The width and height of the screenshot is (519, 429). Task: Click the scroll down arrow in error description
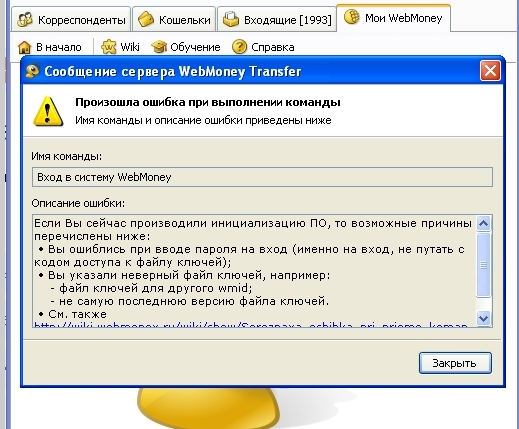(x=483, y=318)
